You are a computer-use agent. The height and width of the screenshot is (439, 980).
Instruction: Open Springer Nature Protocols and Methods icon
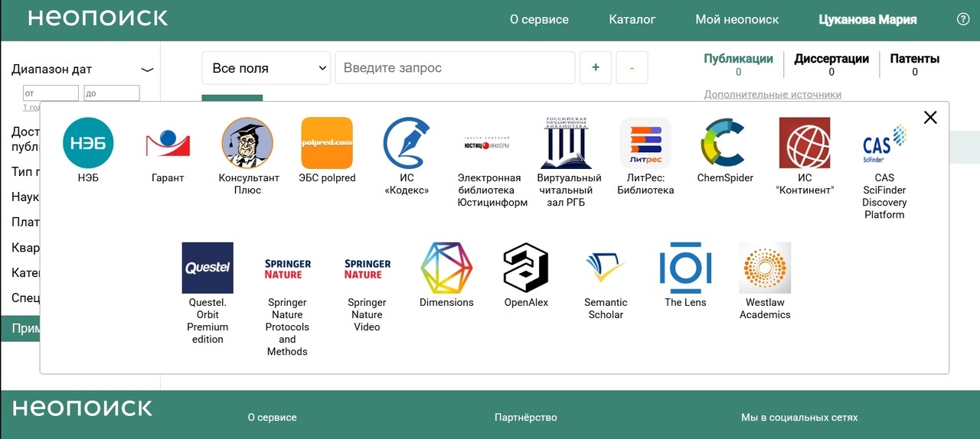coord(287,268)
